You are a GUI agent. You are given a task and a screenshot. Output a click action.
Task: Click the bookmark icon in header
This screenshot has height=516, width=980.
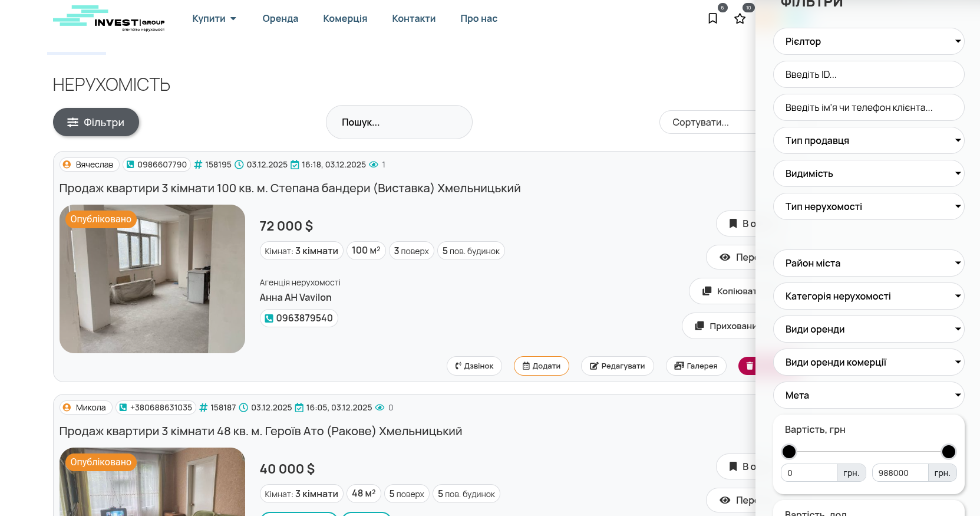tap(712, 18)
